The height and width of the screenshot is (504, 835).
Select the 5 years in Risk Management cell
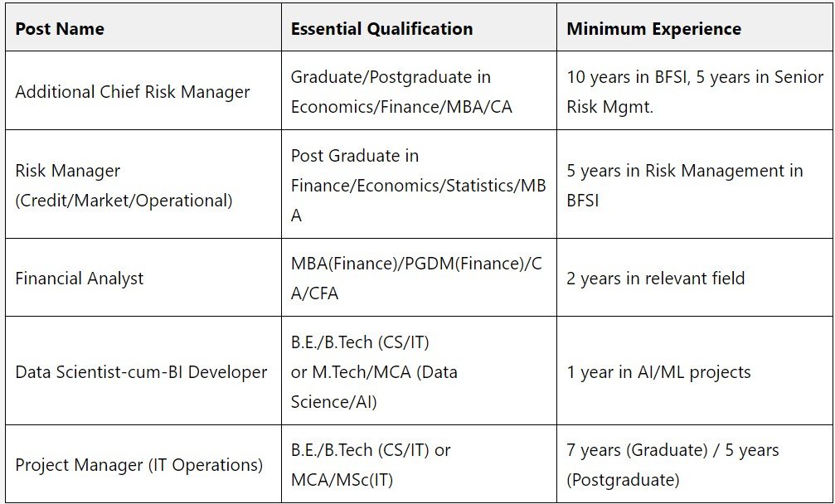[685, 186]
